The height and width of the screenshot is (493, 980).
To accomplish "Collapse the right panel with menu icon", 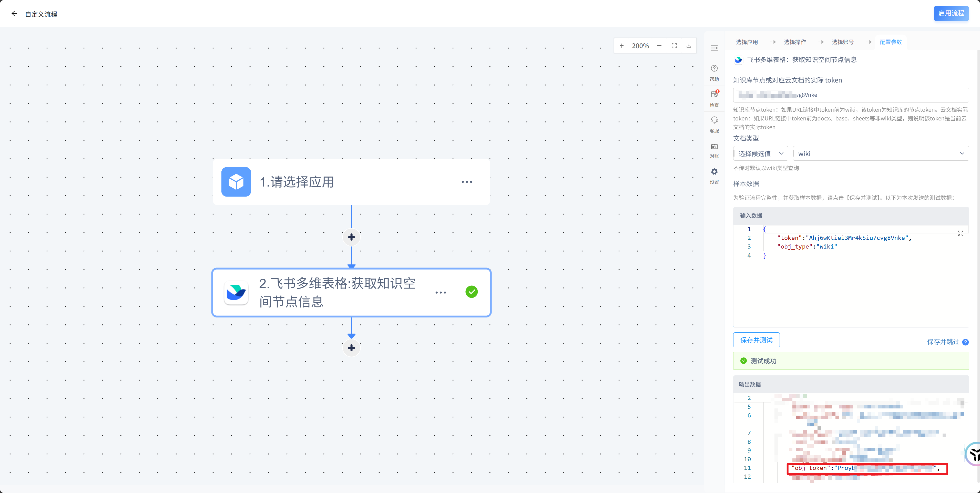I will [714, 48].
